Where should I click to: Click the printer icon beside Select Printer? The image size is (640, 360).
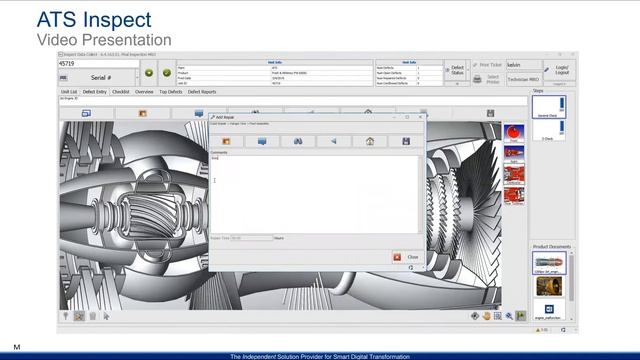click(477, 79)
